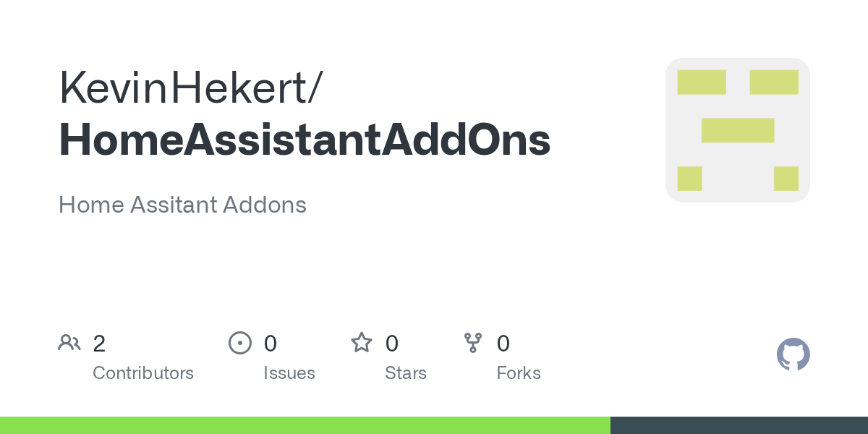Open the Forks label
This screenshot has height=434, width=868.
tap(519, 373)
